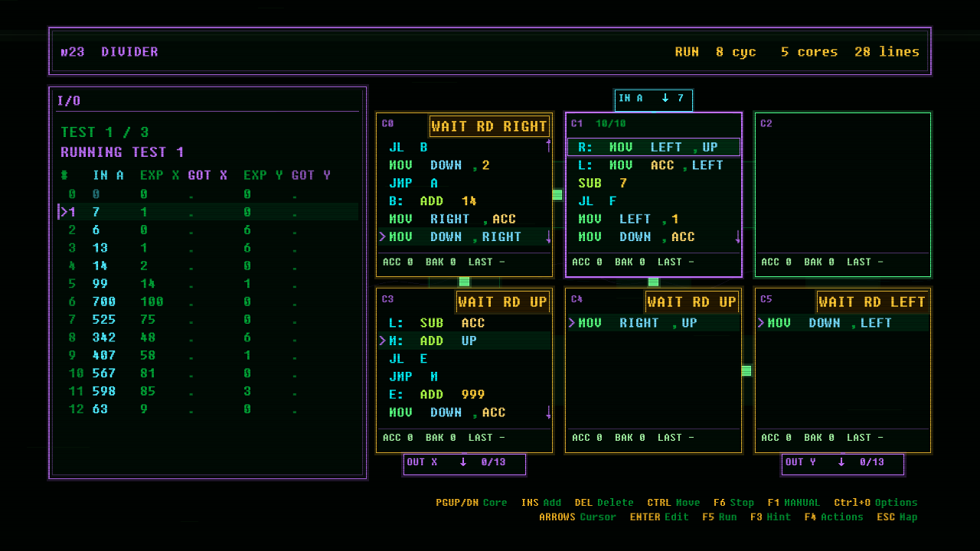
Task: Select line 'JMP A' in C0
Action: coord(464,183)
